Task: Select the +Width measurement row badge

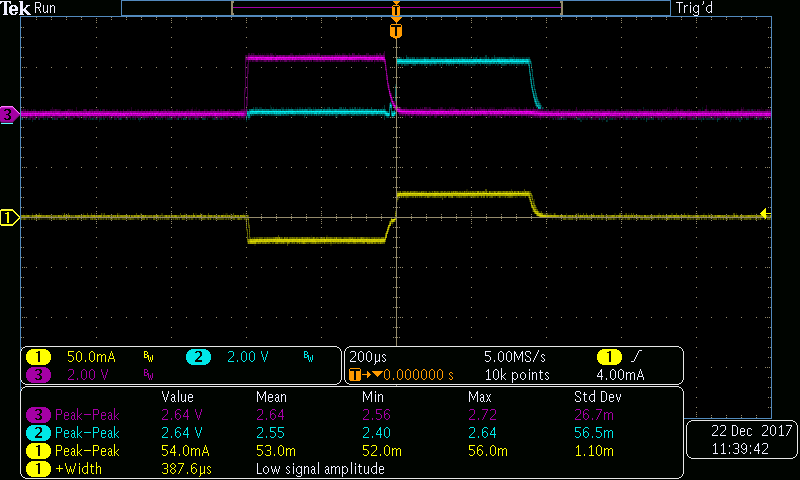Action: click(38, 469)
